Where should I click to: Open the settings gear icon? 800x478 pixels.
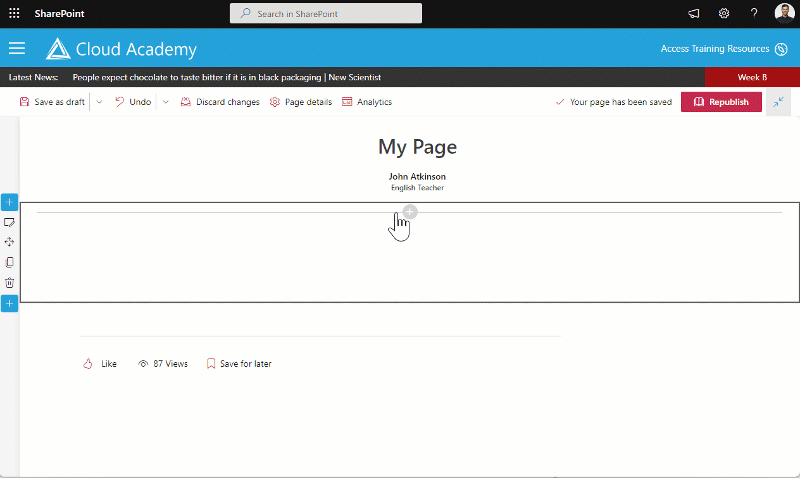coord(724,14)
